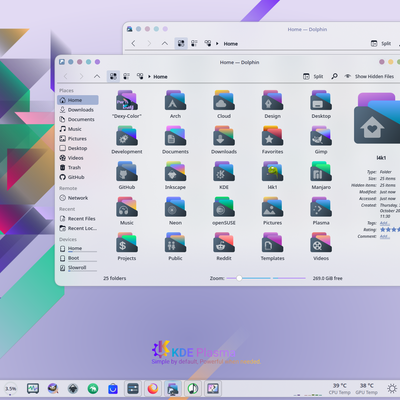This screenshot has height=400, width=400.
Task: Open GitHub entry in Places sidebar
Action: point(77,177)
